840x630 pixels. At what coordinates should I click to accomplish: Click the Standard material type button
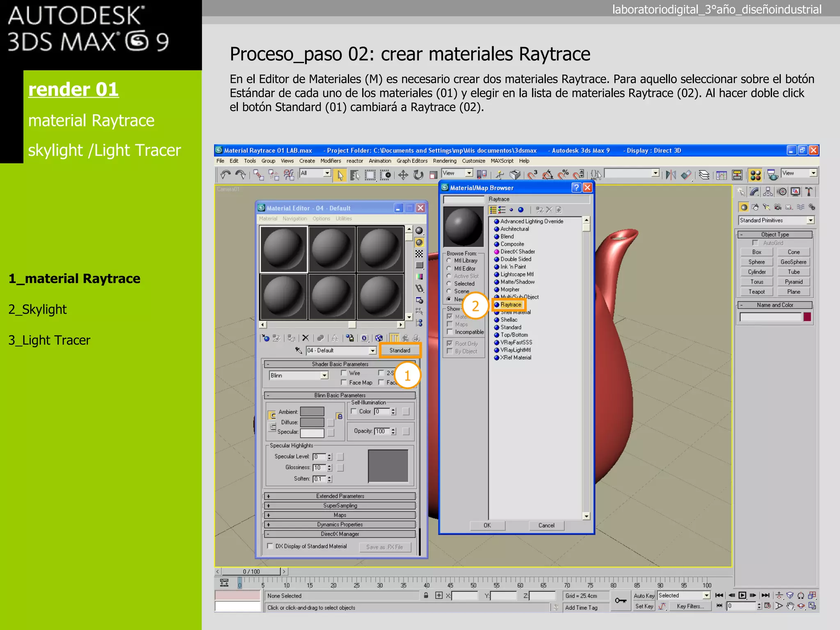(x=399, y=350)
